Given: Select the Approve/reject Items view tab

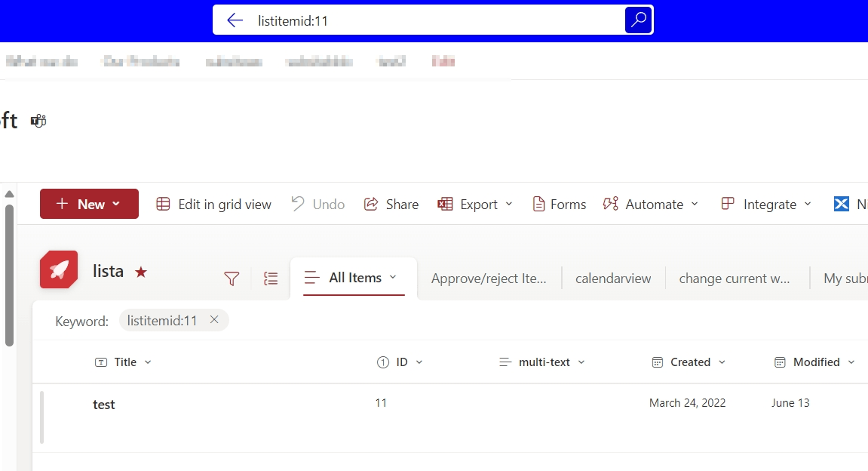Looking at the screenshot, I should coord(489,279).
